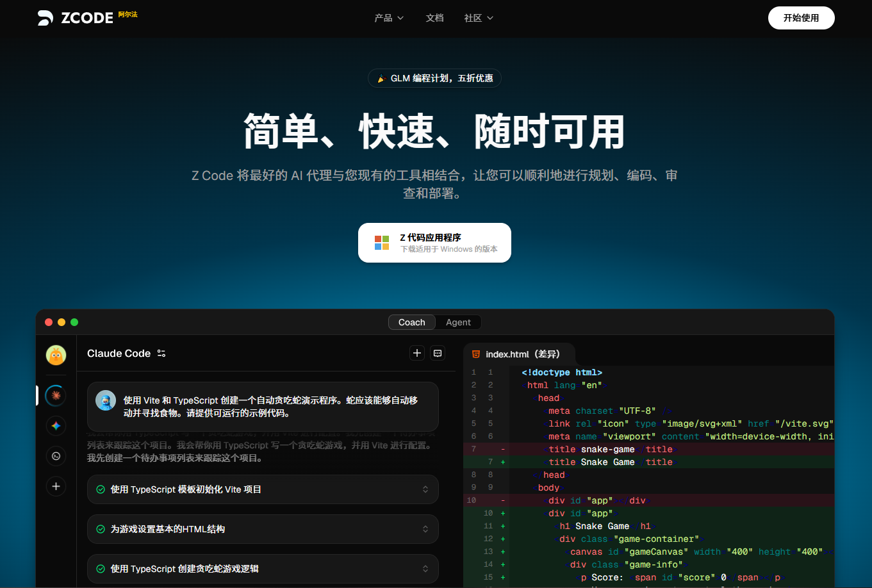
Task: Switch to Agent mode
Action: coord(457,322)
